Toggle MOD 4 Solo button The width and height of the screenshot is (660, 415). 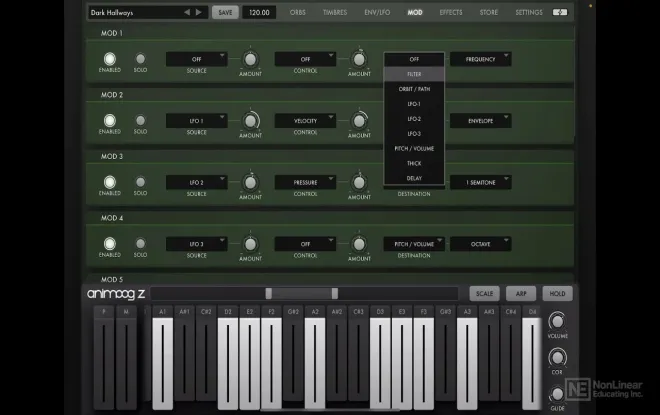(x=140, y=243)
